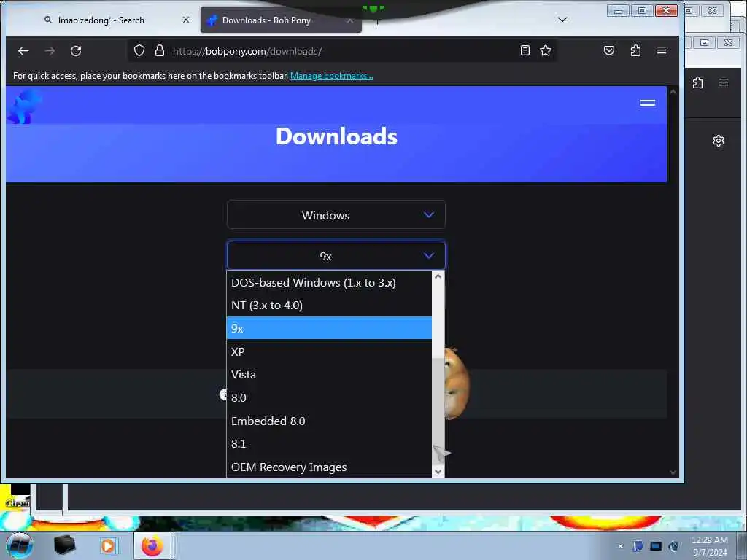Viewport: 747px width, 560px height.
Task: Bookmark this page with star icon
Action: [546, 50]
